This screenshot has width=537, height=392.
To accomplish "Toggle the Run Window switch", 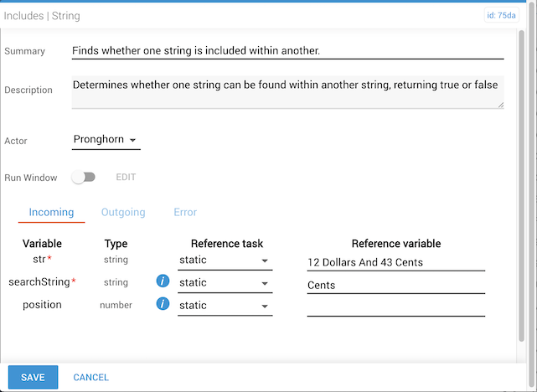I will [84, 178].
